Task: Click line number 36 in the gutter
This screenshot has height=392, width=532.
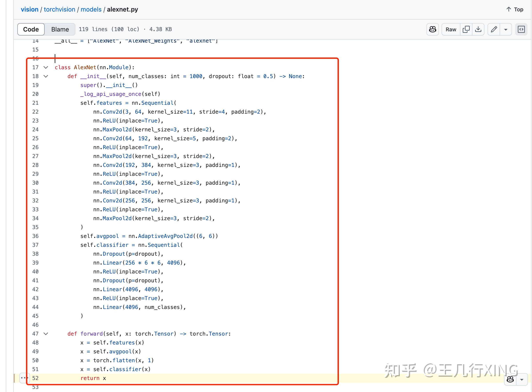Action: click(x=35, y=236)
